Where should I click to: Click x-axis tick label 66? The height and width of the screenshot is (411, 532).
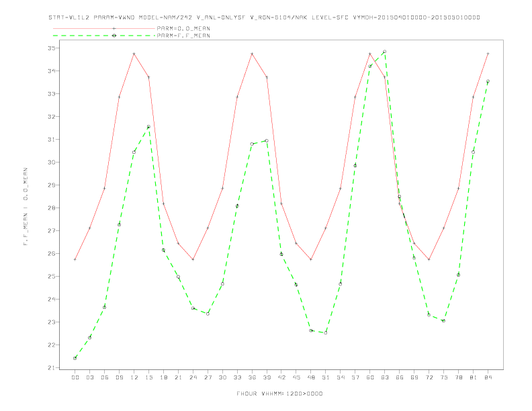click(400, 377)
